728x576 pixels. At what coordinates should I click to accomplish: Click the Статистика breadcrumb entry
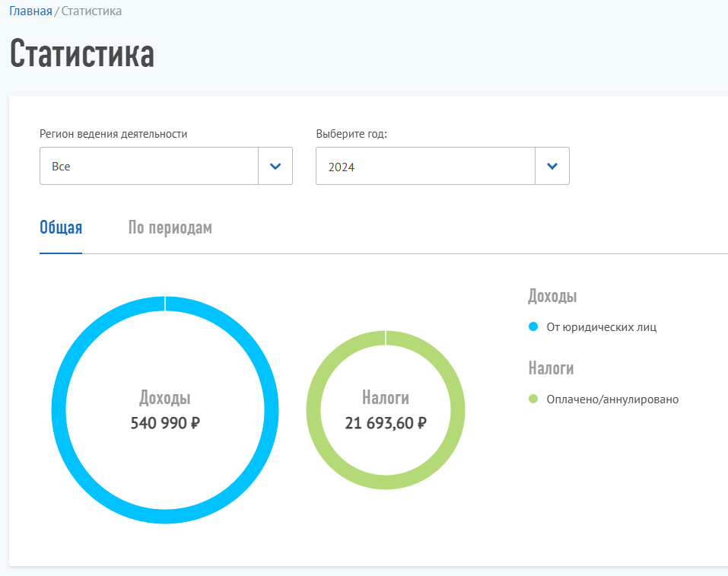(91, 11)
